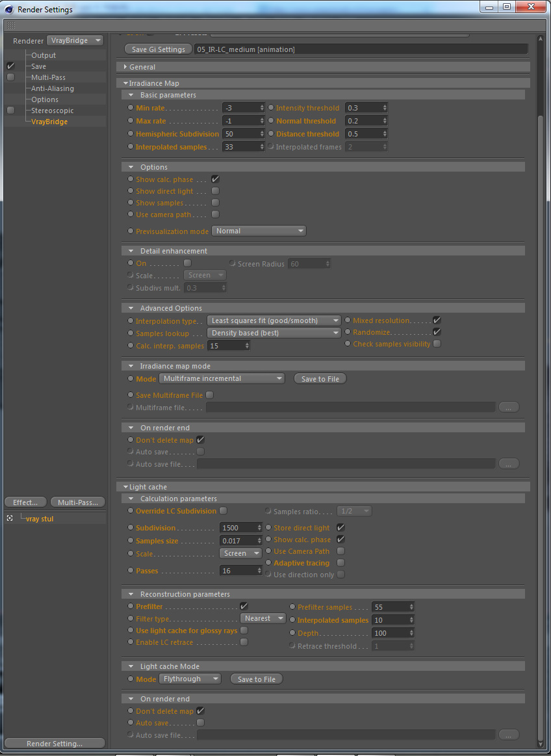The image size is (551, 756).
Task: Select Options in settings list
Action: pyautogui.click(x=45, y=100)
